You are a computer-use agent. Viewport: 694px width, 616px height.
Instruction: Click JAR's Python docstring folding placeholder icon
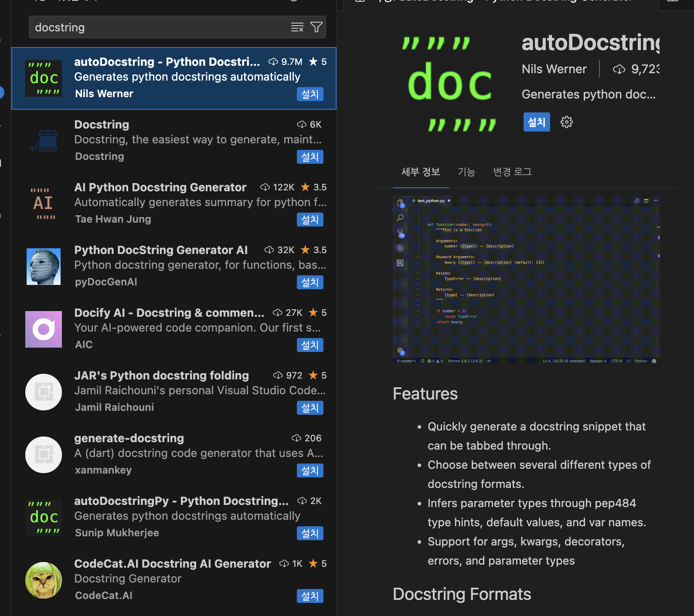coord(44,392)
